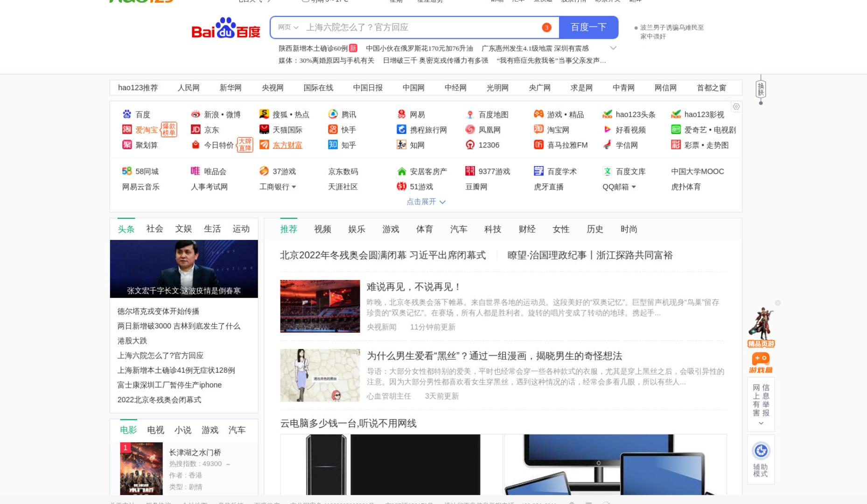Click the 唯品会 icon

196,171
